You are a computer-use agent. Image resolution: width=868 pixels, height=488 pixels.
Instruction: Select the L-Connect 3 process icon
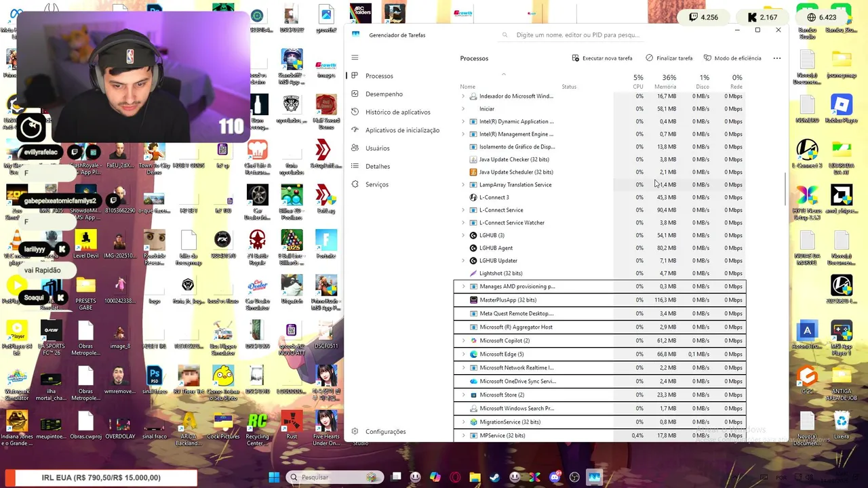473,197
